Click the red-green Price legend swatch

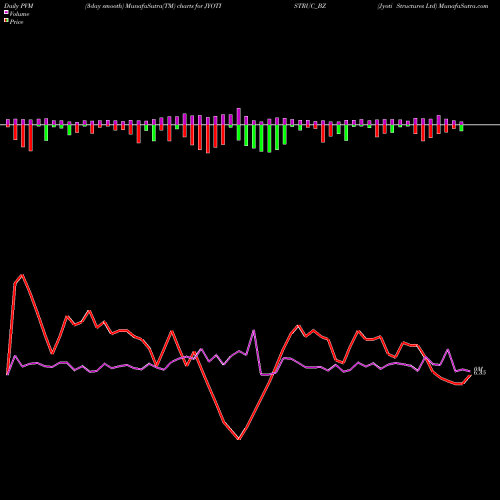pyautogui.click(x=6, y=21)
